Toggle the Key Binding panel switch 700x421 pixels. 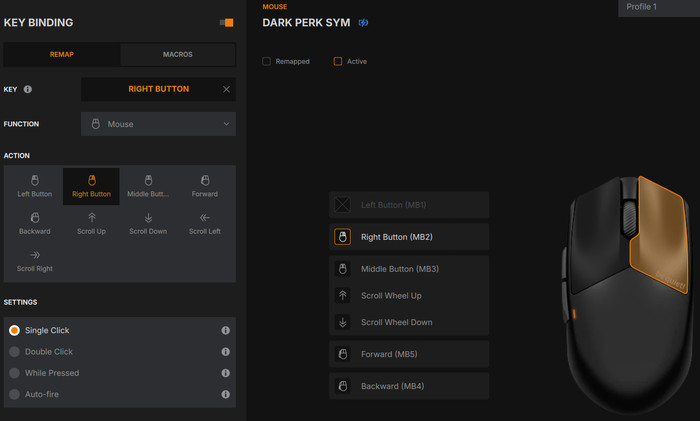click(x=226, y=22)
